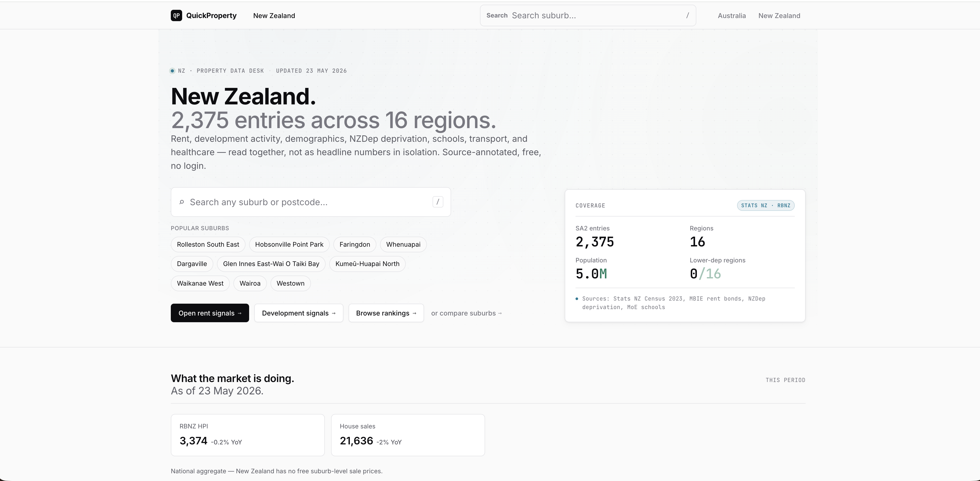Open the Waikanae West suburb chip

pyautogui.click(x=200, y=283)
